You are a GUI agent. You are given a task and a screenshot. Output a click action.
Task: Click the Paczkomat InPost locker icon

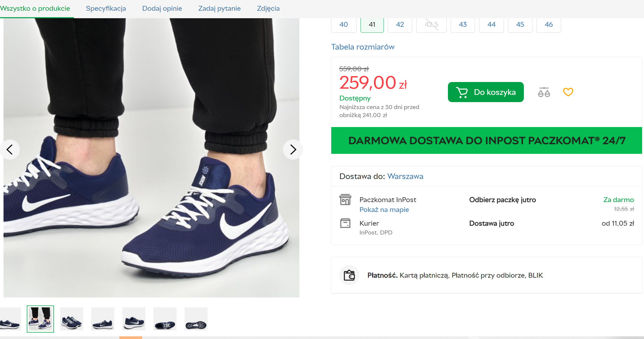tap(345, 200)
